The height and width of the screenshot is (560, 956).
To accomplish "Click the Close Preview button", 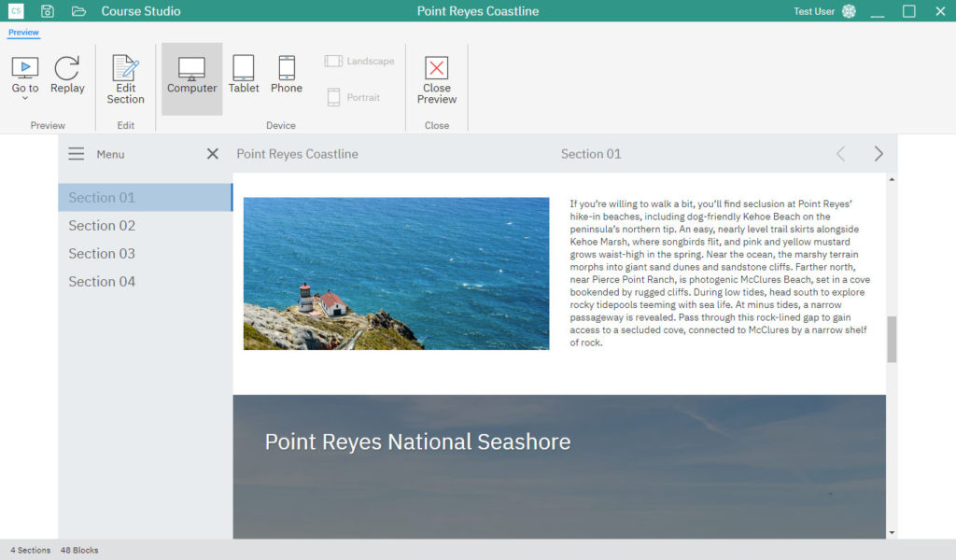I will pyautogui.click(x=437, y=79).
